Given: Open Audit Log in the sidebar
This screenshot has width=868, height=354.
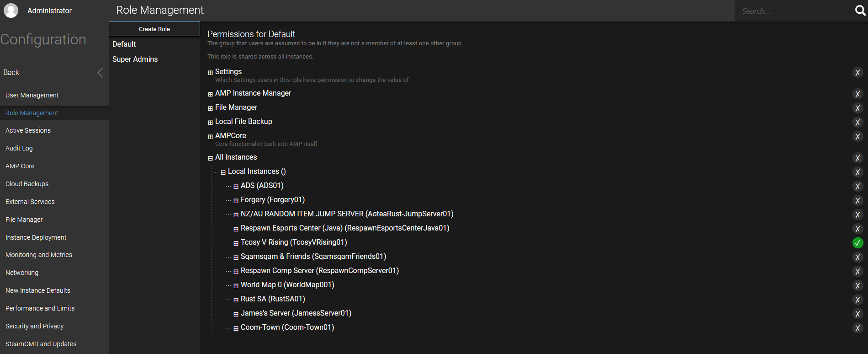Looking at the screenshot, I should pyautogui.click(x=54, y=148).
